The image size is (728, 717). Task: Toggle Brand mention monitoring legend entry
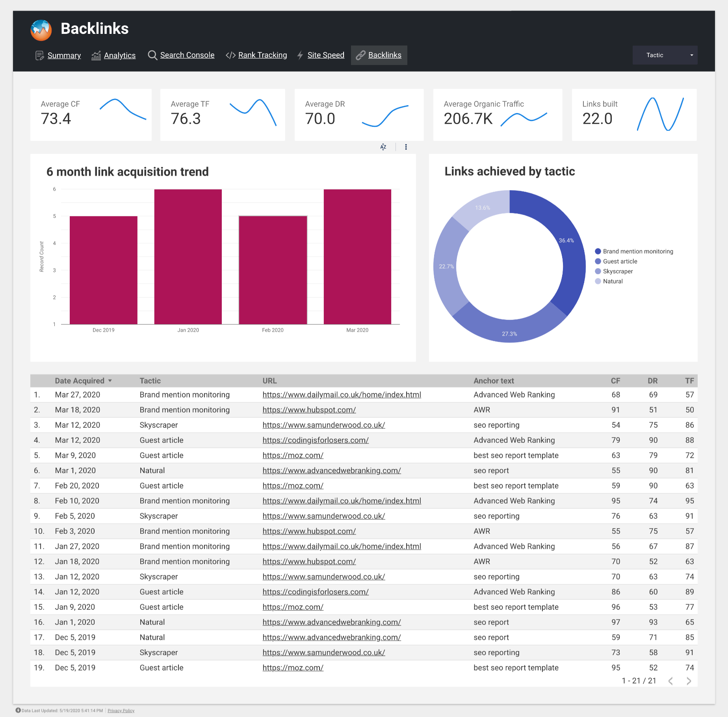pos(634,251)
